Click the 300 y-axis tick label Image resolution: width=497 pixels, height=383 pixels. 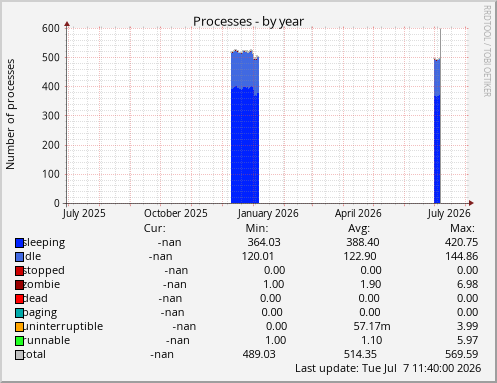pyautogui.click(x=51, y=116)
